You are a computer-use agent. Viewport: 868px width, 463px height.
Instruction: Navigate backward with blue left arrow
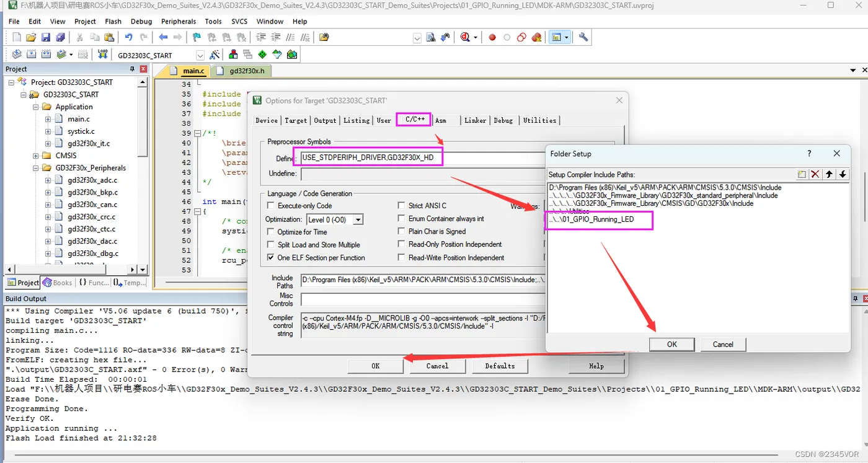click(163, 37)
